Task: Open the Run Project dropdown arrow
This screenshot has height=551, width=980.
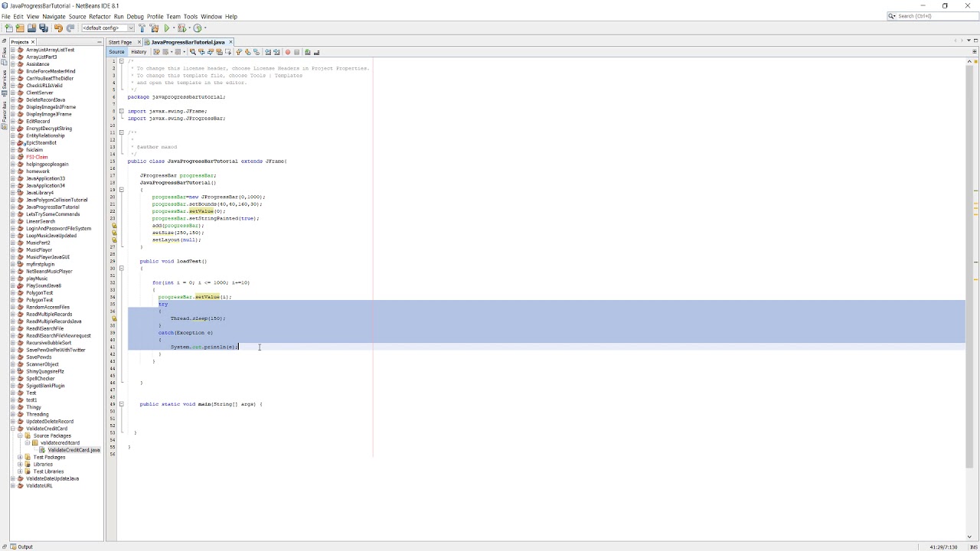Action: [x=174, y=28]
